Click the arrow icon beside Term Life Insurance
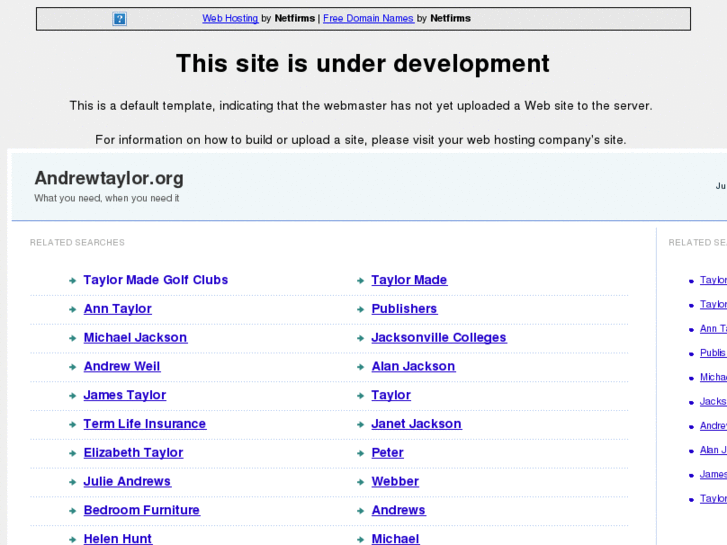The height and width of the screenshot is (545, 727). pyautogui.click(x=72, y=424)
